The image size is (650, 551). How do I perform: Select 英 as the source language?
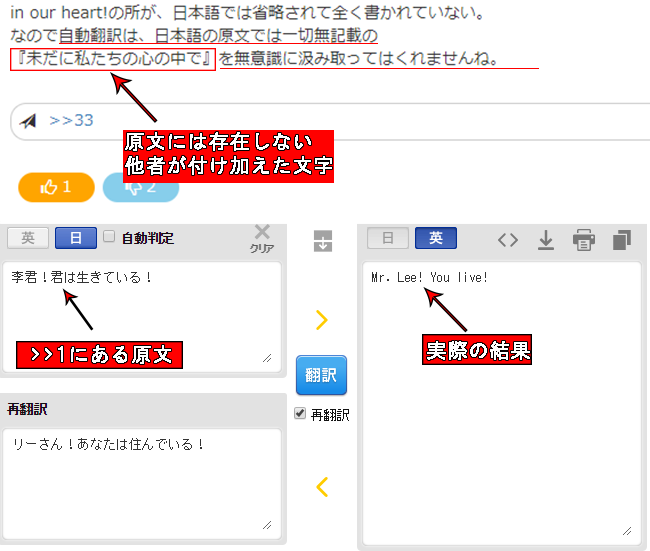click(x=28, y=238)
